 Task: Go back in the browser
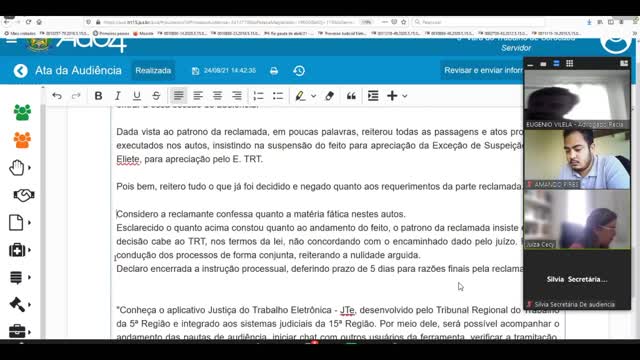click(7, 22)
